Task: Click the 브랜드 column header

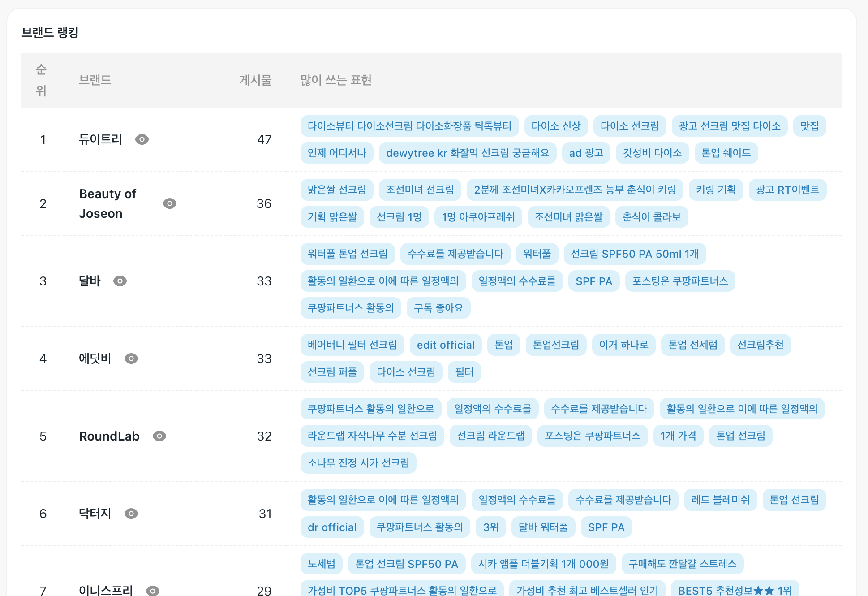Action: point(95,80)
